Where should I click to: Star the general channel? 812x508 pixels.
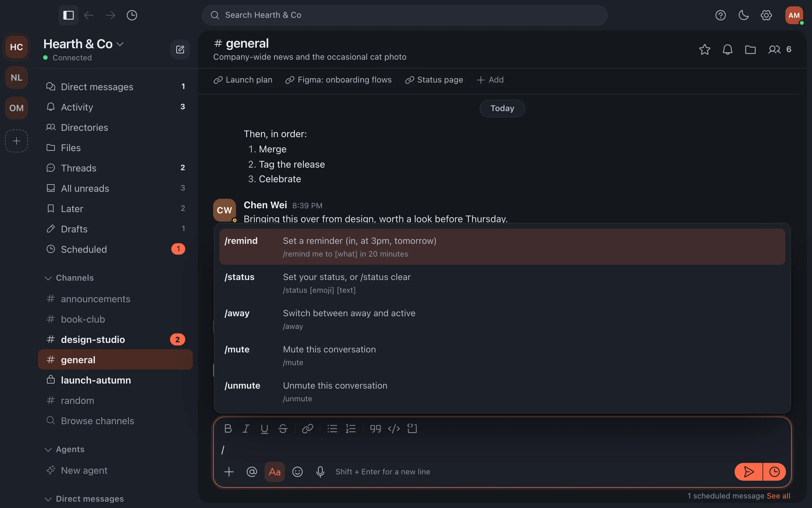coord(704,50)
